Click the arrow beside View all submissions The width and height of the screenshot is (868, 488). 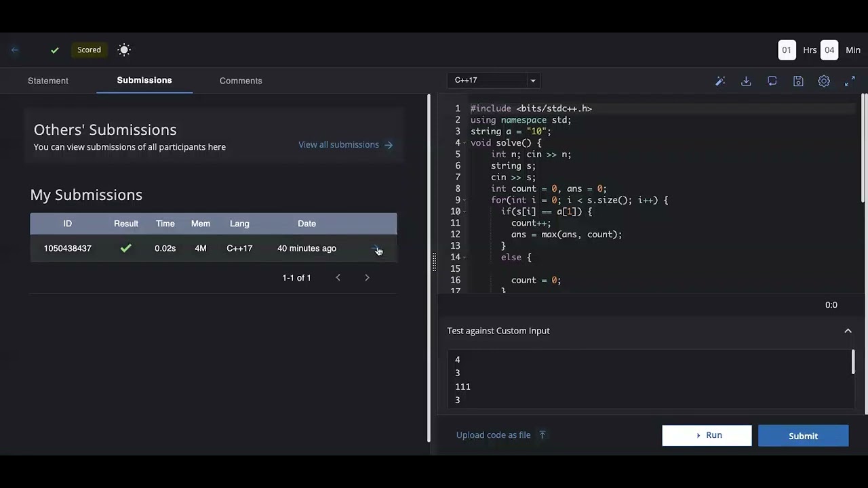tap(389, 144)
